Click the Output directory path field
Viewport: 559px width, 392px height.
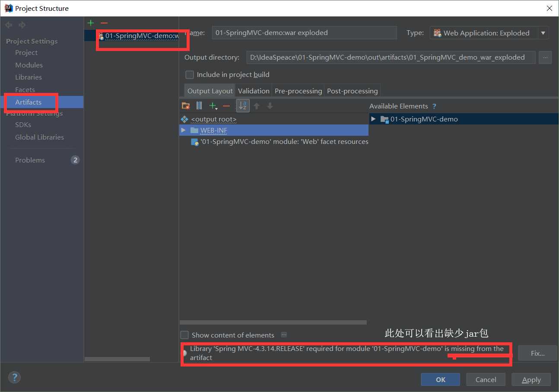click(391, 57)
